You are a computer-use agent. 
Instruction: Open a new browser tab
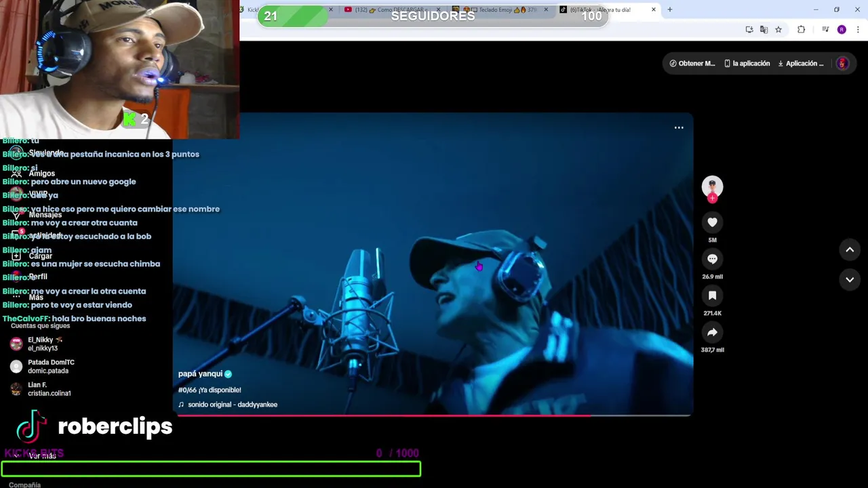pyautogui.click(x=670, y=9)
